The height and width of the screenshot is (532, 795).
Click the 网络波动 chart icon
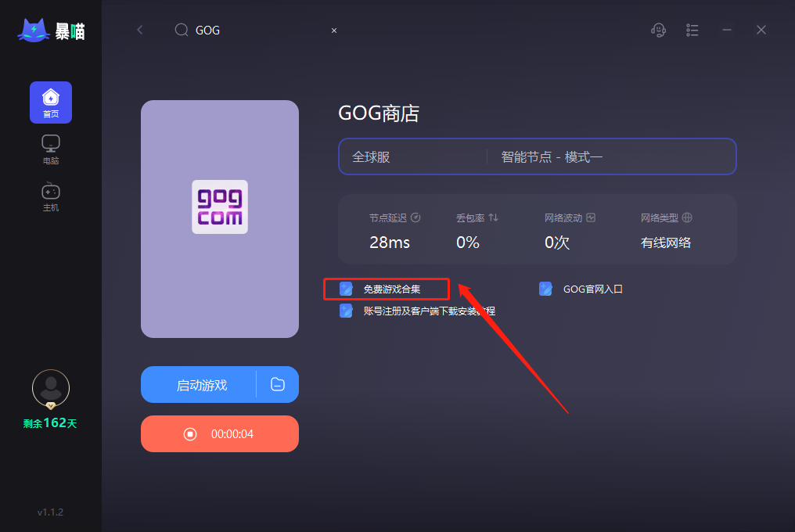pos(591,217)
